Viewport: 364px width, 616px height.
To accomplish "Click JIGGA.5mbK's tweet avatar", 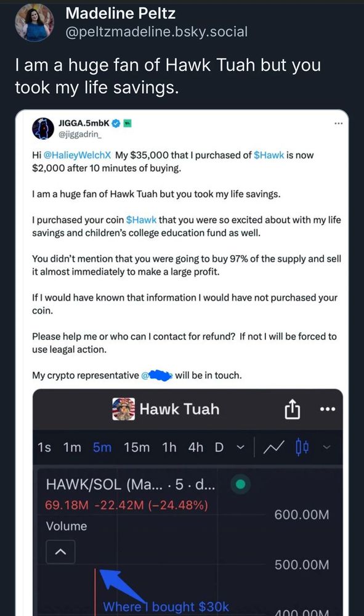I will coord(42,128).
